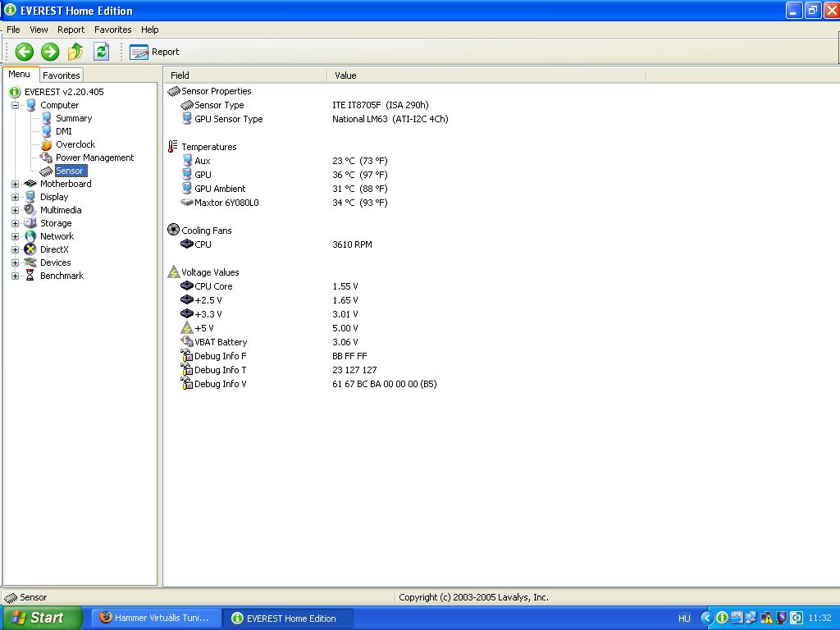The image size is (840, 630).
Task: Click the Voltage Values warning icon
Action: click(x=173, y=272)
